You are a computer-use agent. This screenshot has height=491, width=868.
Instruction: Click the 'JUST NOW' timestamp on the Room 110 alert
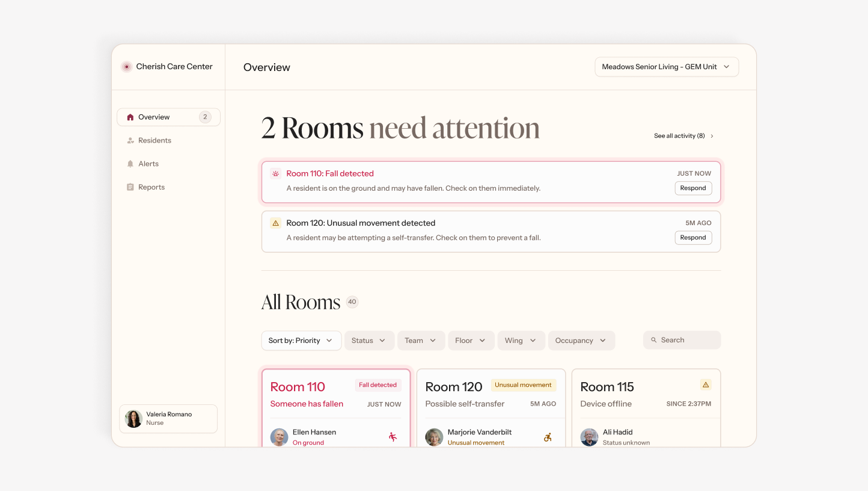[x=694, y=173]
